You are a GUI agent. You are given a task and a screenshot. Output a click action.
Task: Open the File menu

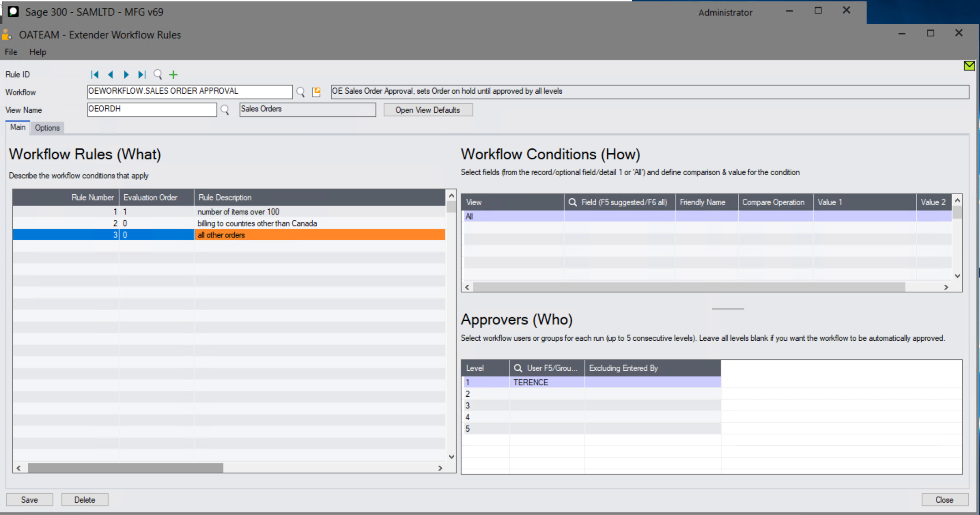click(10, 52)
